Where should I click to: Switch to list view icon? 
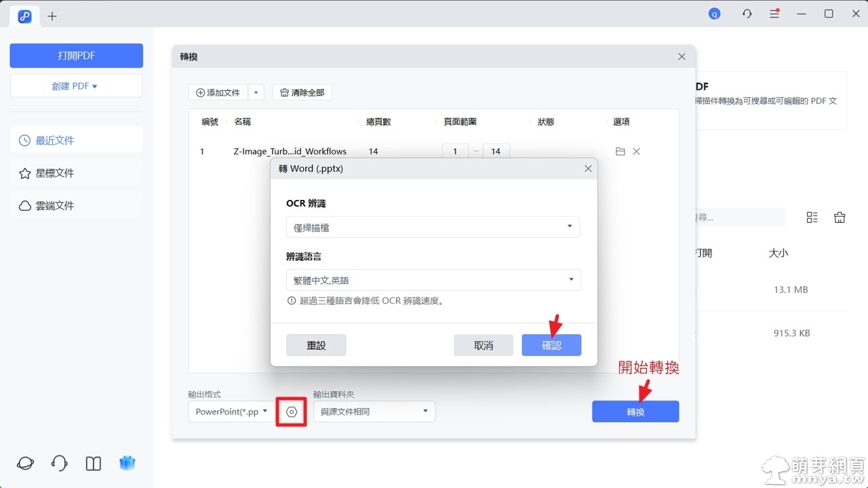coord(812,218)
